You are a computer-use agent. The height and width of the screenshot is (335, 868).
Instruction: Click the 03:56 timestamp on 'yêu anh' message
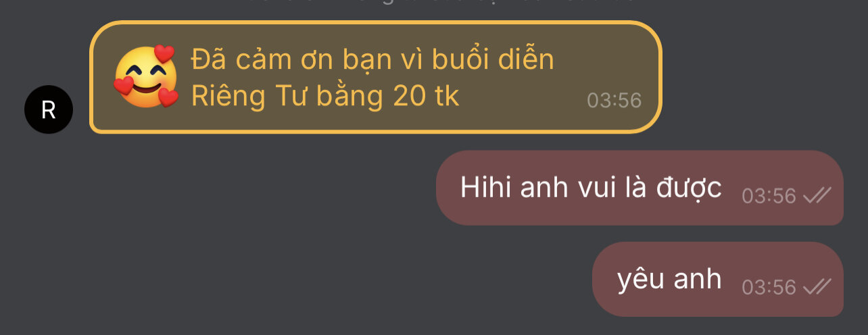point(769,288)
